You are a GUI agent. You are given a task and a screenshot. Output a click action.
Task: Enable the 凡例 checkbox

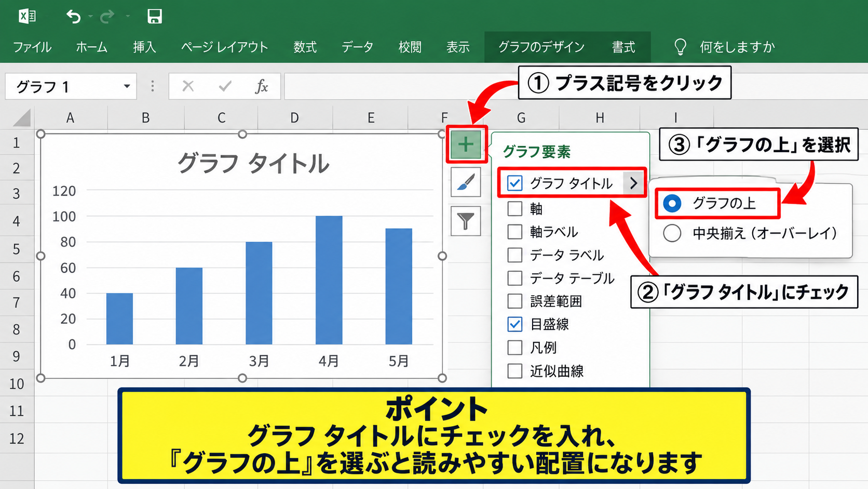click(514, 348)
